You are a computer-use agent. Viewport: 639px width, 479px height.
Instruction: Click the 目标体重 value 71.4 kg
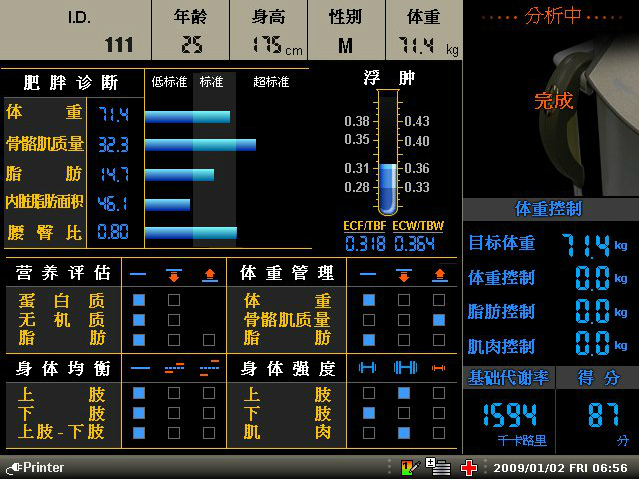coord(592,243)
